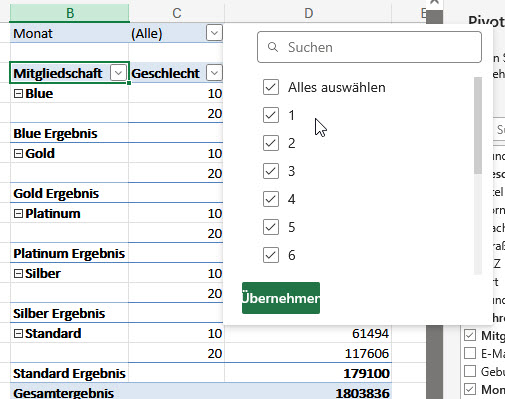Toggle the Mitg field checkbox in PivotTable pane

pos(470,335)
